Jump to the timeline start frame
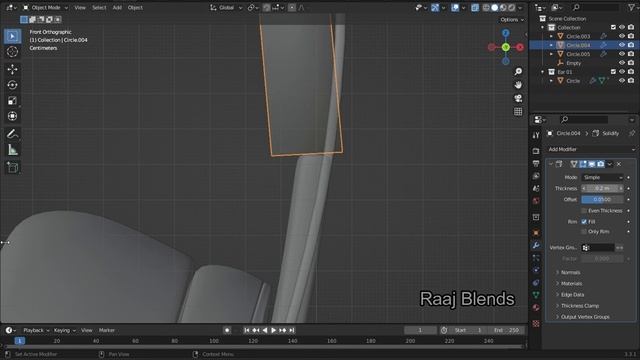640x360 pixels. (247, 330)
